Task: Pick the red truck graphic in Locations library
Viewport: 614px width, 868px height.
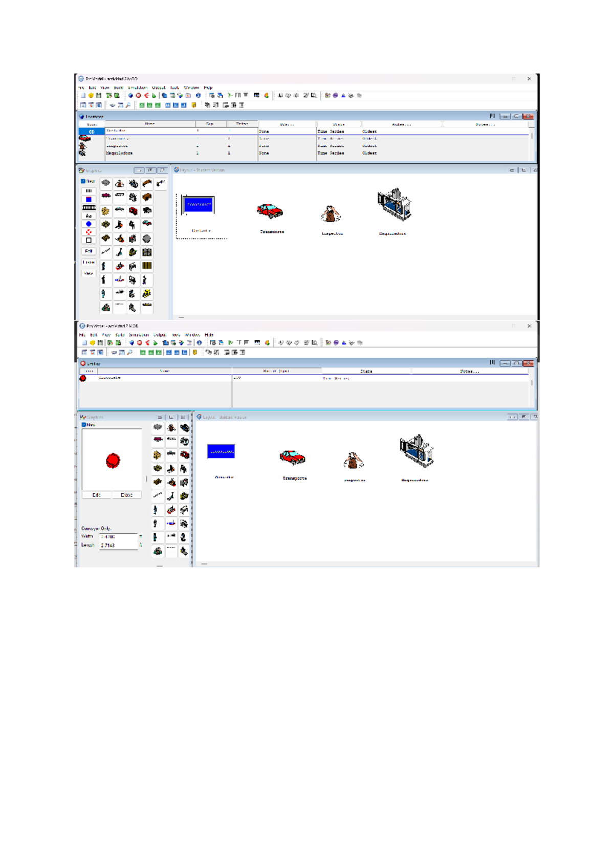Action: [x=133, y=211]
